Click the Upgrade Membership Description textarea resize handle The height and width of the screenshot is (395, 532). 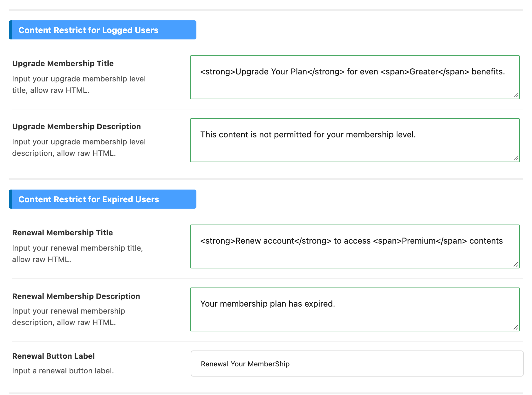[x=516, y=158]
